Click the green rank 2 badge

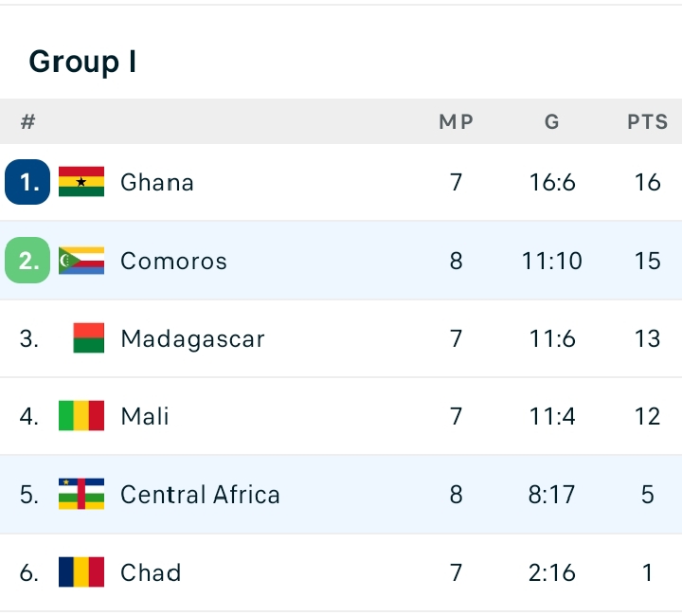click(x=27, y=261)
